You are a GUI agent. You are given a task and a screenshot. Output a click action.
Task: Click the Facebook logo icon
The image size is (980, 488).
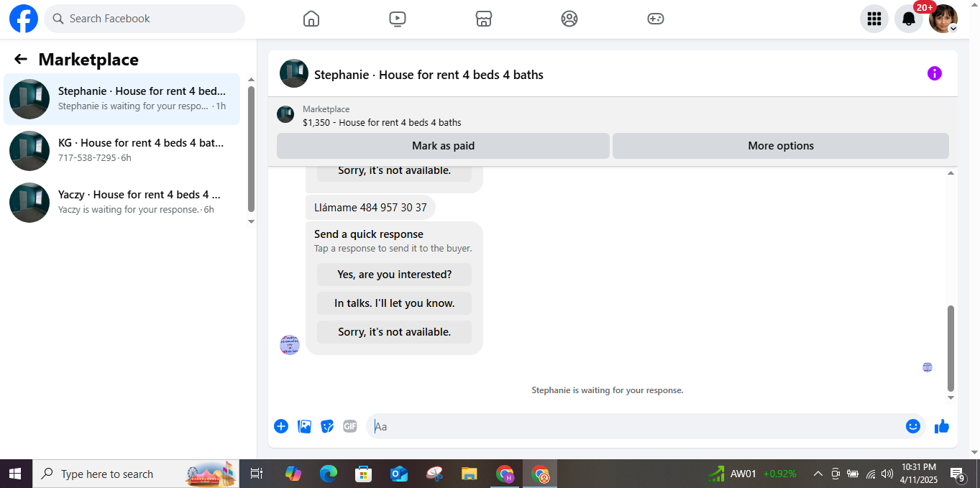[x=24, y=19]
